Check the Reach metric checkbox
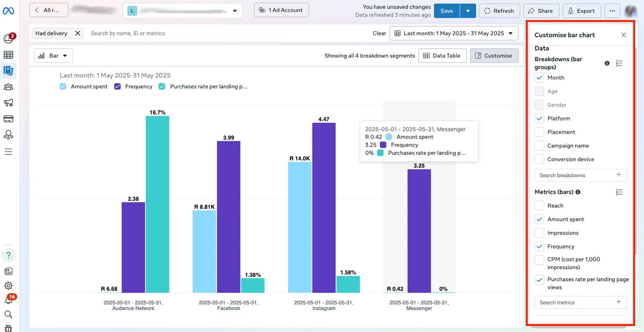Image resolution: width=644 pixels, height=332 pixels. (x=539, y=206)
